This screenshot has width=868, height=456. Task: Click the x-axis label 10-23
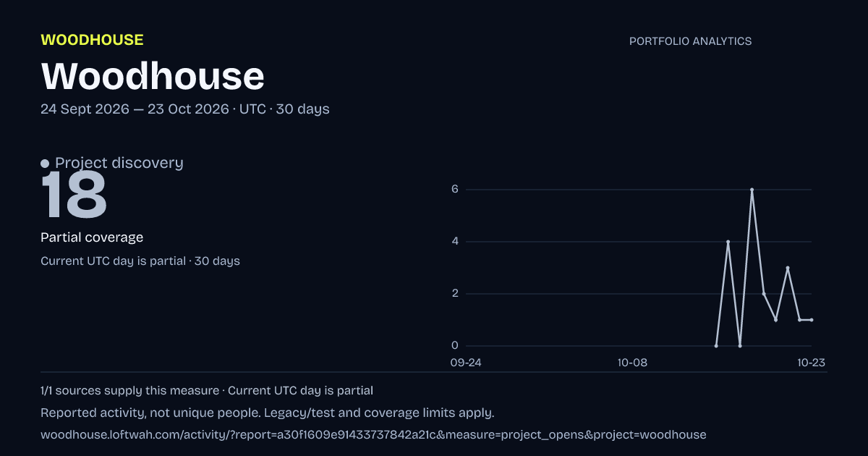pos(812,363)
